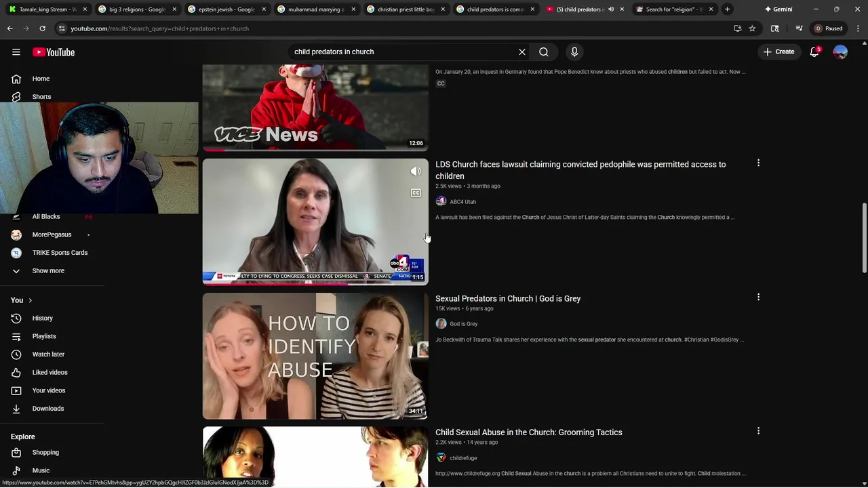Open the Sexual Predators in Church title
This screenshot has height=488, width=868.
508,299
